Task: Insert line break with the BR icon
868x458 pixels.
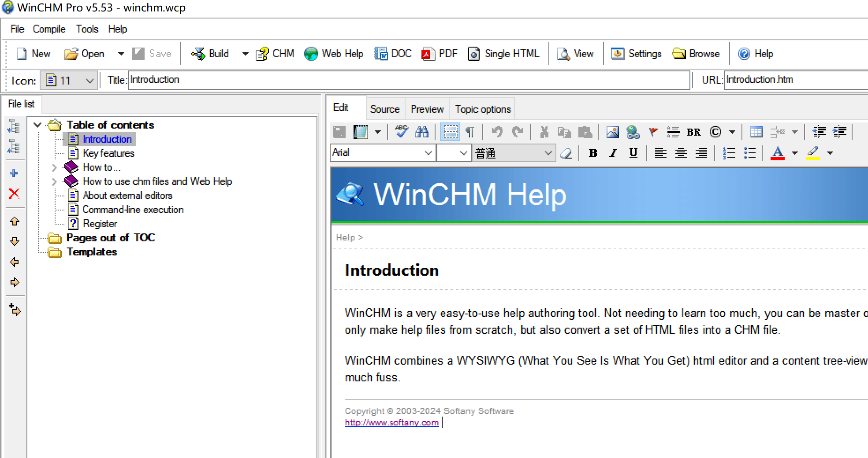Action: [693, 132]
